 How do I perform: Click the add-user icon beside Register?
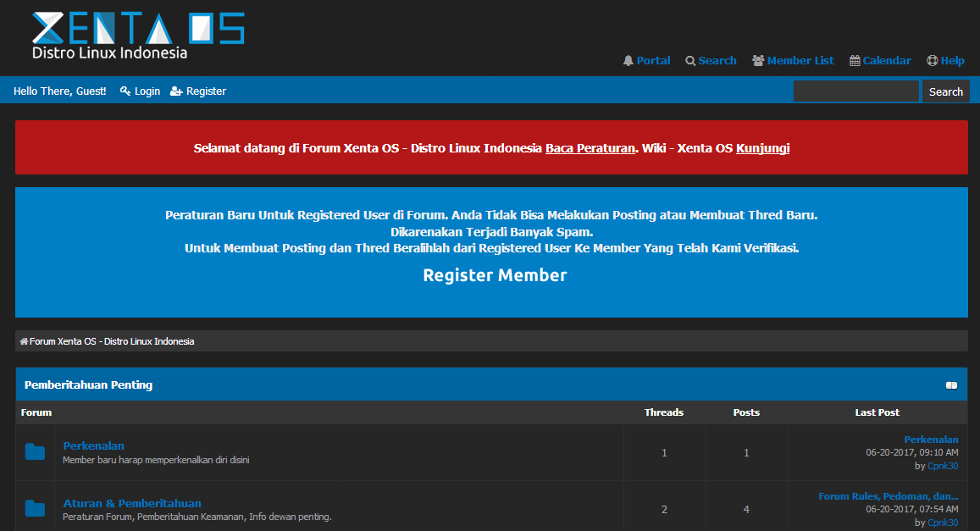176,91
